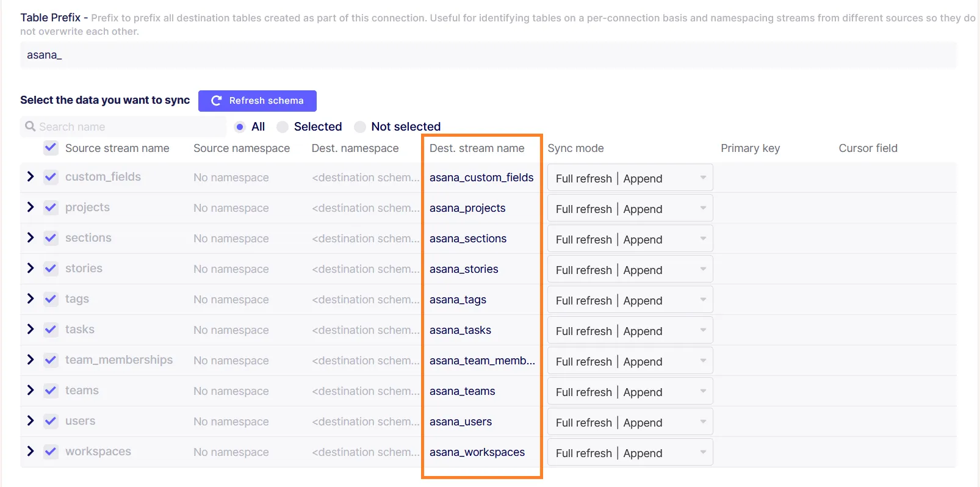Toggle the select-all streams header checkbox
Screen dimensions: 980x487
[51, 148]
